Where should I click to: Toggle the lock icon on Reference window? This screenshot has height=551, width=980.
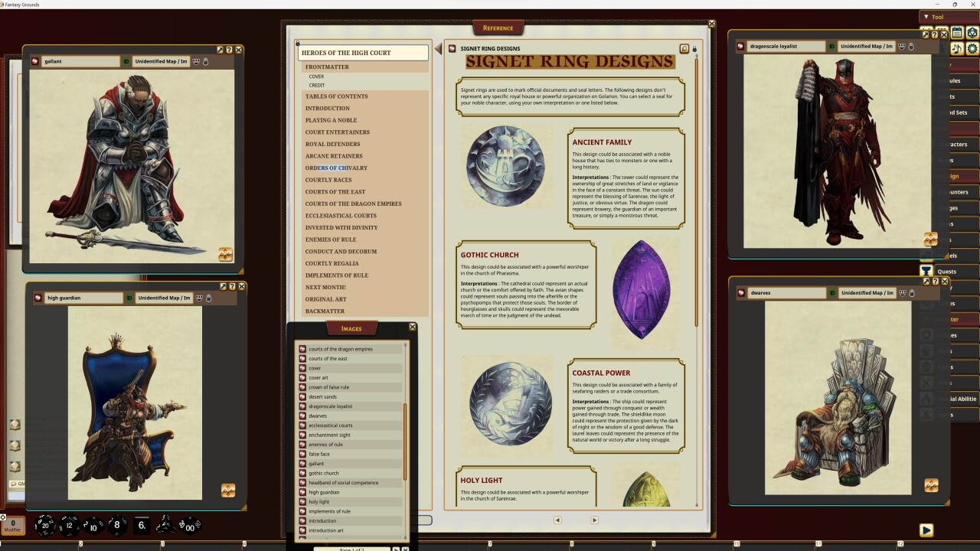click(694, 48)
